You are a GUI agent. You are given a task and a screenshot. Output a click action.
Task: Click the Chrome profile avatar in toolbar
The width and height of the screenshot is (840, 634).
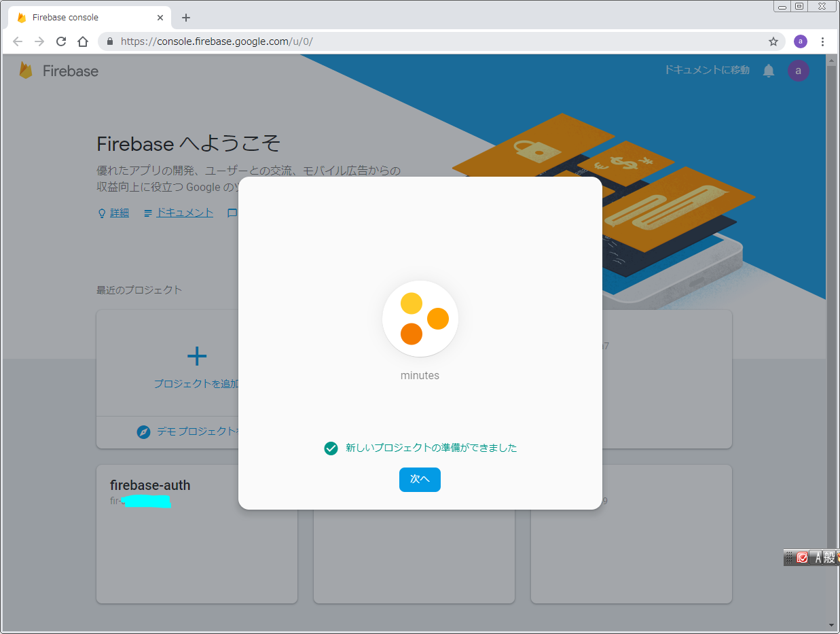[x=801, y=41]
